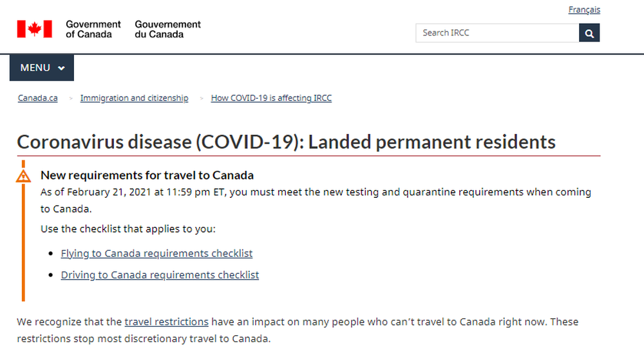Viewport: 644px width, 348px height.
Task: Click the Gouvernement du Canada text
Action: tap(167, 29)
